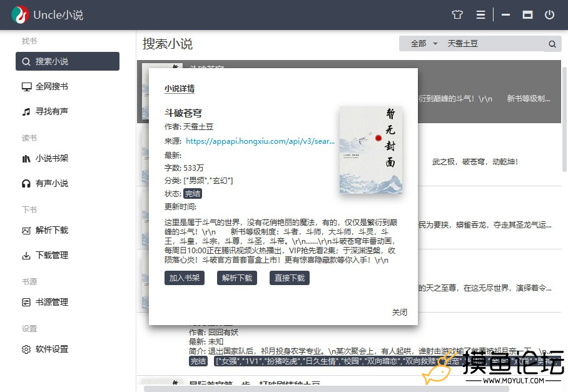Click the 加入书架 button
Screen dimensions: 568x392
tap(185, 278)
